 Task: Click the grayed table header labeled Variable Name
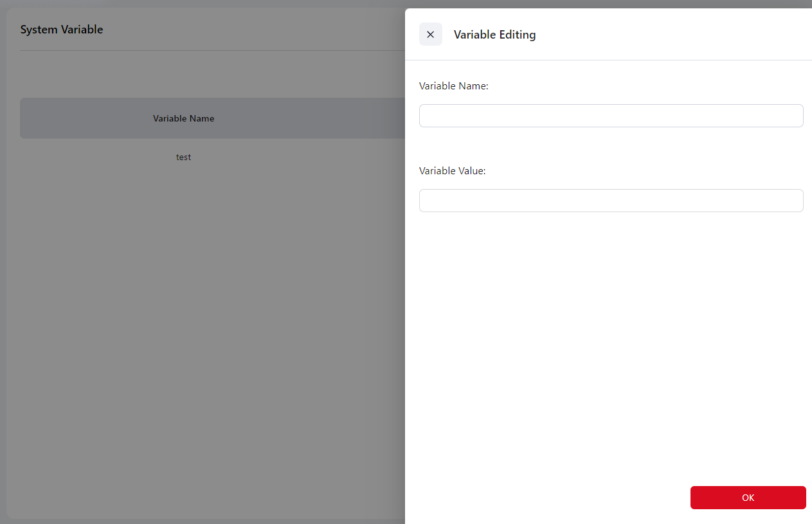pos(183,118)
